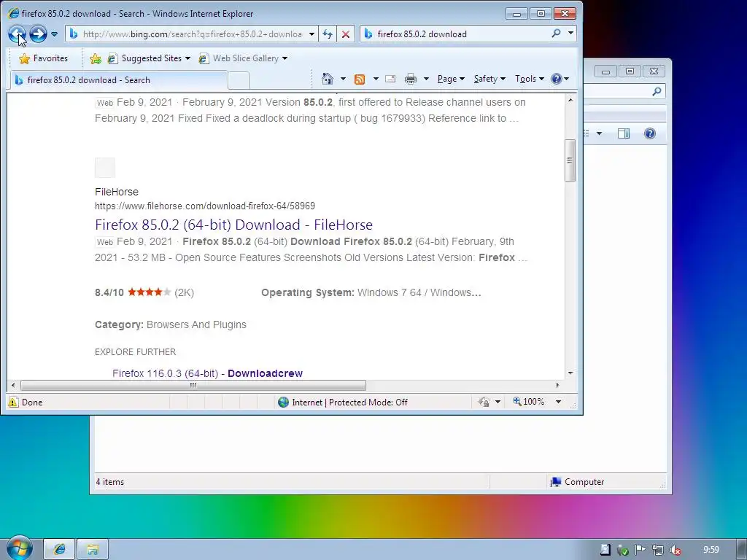Viewport: 747px width, 560px height.
Task: Click the filehorse.com URL text
Action: pos(205,206)
